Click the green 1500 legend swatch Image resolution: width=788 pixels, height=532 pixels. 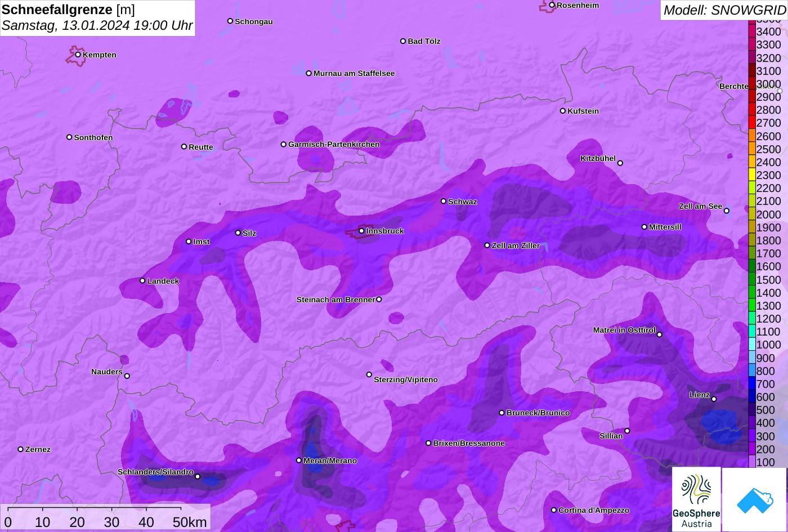[x=752, y=280]
